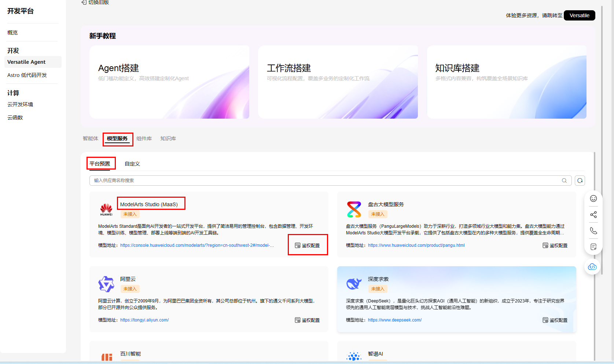Click the Huawei logo on ModelArts card
Screen dimensions: 614x364
(x=106, y=209)
